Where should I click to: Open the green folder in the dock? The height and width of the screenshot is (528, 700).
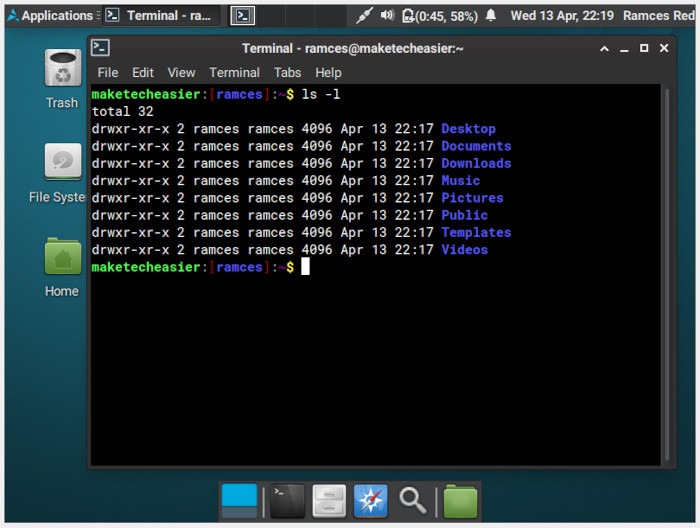460,501
